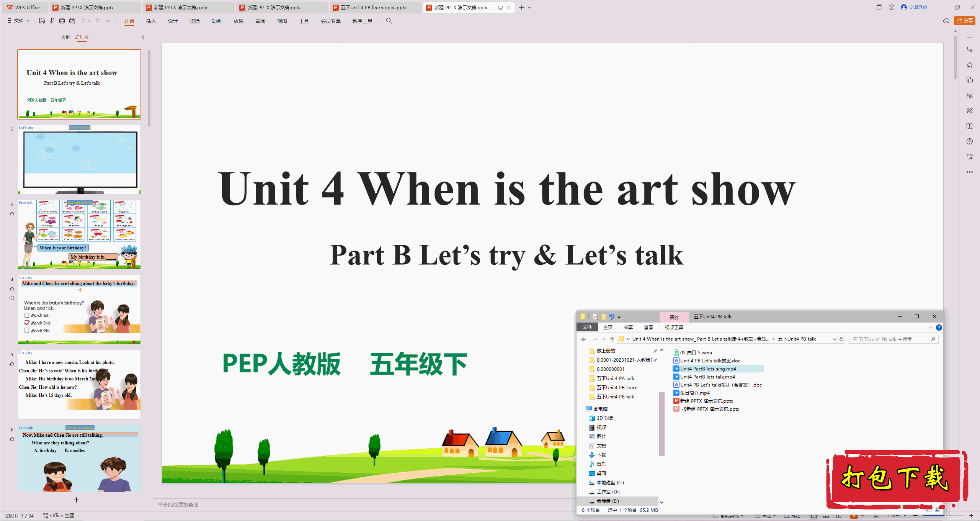This screenshot has width=980, height=521.
Task: Click Office 主题 in status bar
Action: (59, 516)
